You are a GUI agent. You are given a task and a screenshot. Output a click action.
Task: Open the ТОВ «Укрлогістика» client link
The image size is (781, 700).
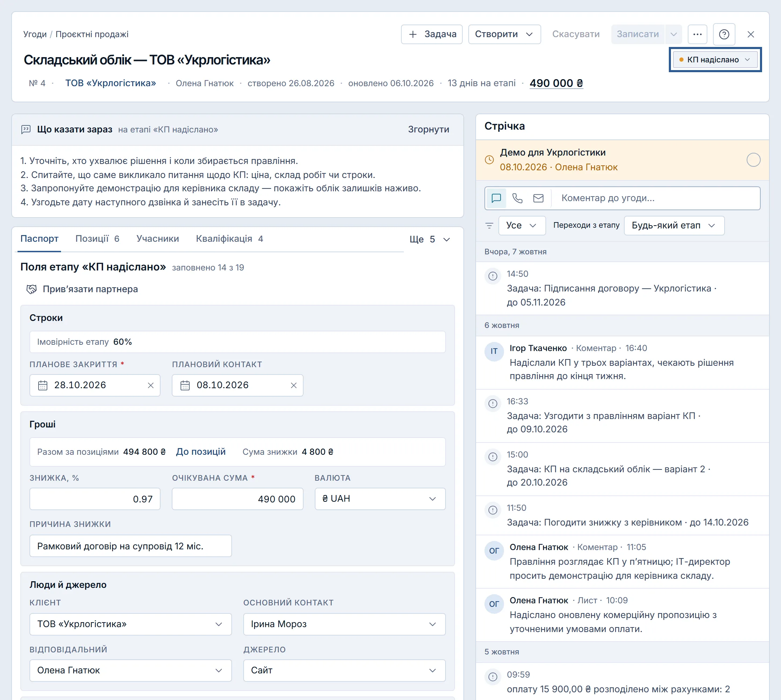point(110,83)
